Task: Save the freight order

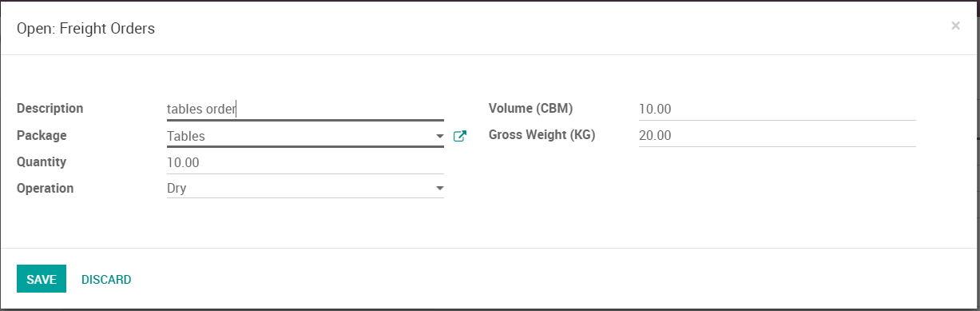Action: pos(42,279)
